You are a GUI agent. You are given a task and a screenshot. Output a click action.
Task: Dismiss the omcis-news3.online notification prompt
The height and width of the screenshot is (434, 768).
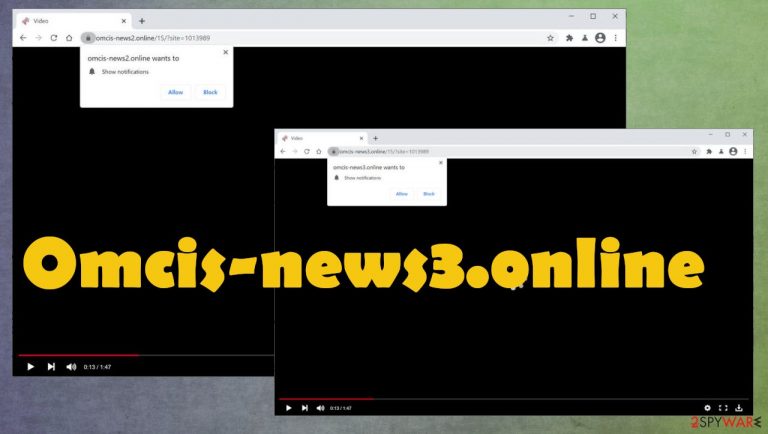(x=440, y=163)
